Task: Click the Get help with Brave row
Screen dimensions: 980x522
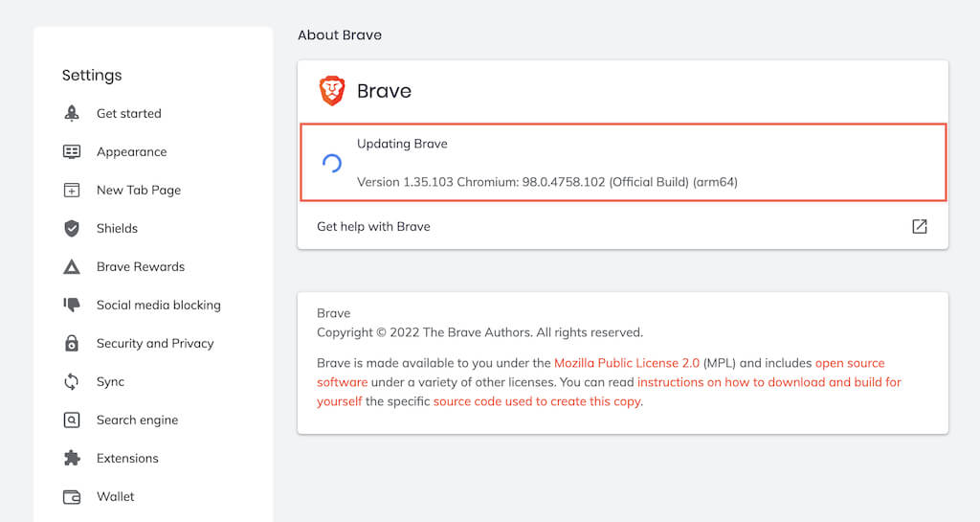Action: coord(373,227)
